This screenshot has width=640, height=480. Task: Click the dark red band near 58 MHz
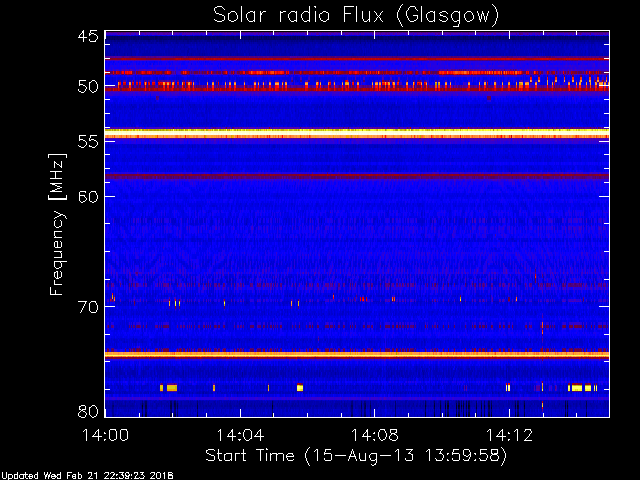[x=357, y=176]
